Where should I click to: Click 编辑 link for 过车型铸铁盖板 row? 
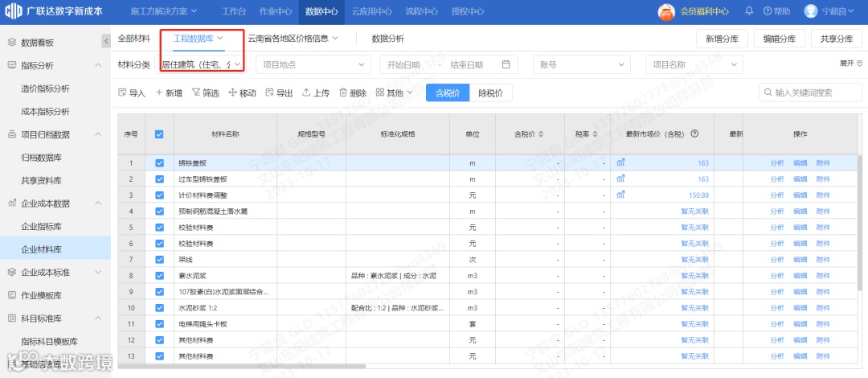tap(800, 179)
